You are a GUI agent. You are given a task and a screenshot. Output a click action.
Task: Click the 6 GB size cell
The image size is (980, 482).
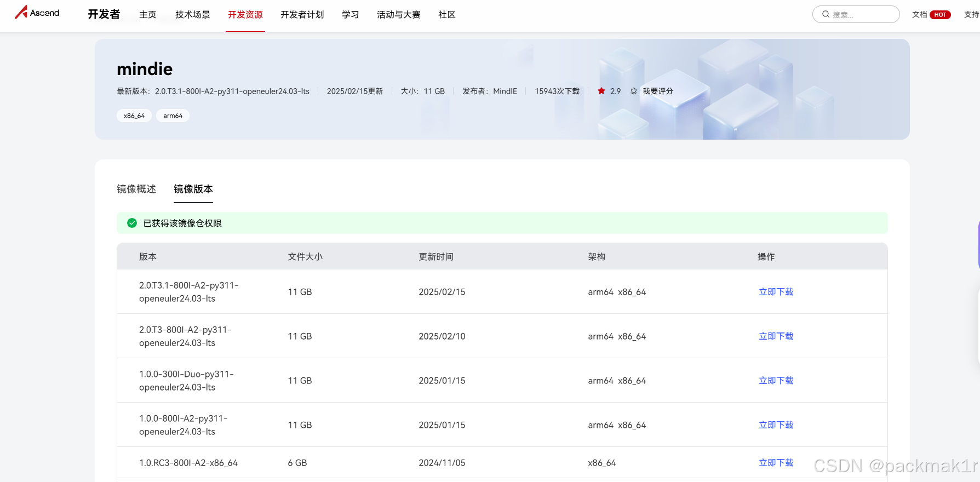point(297,463)
